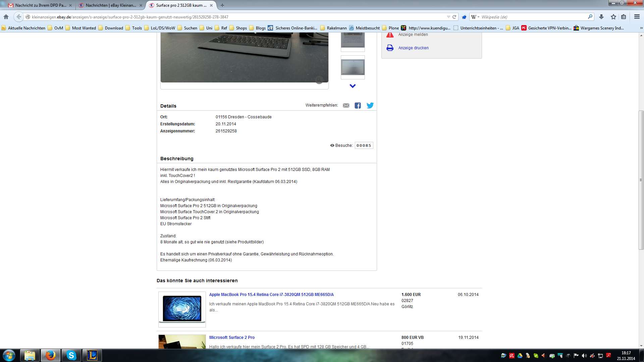Screen dimensions: 644x362
Task: Open the Most Wanted bookmark folder
Action: click(x=80, y=28)
